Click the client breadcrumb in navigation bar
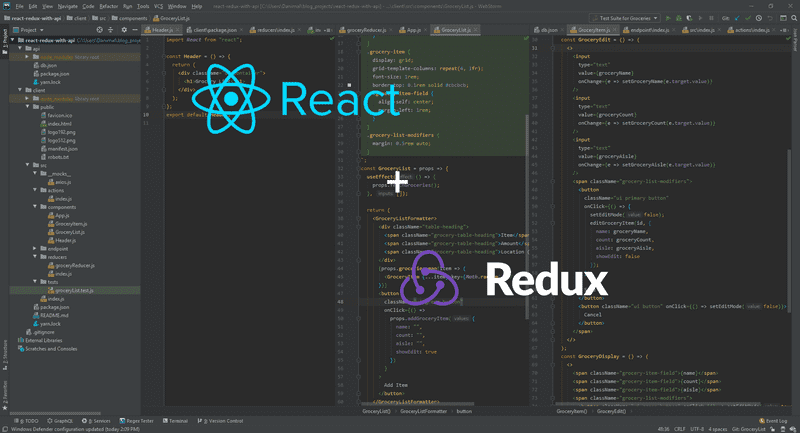800x433 pixels. click(77, 18)
